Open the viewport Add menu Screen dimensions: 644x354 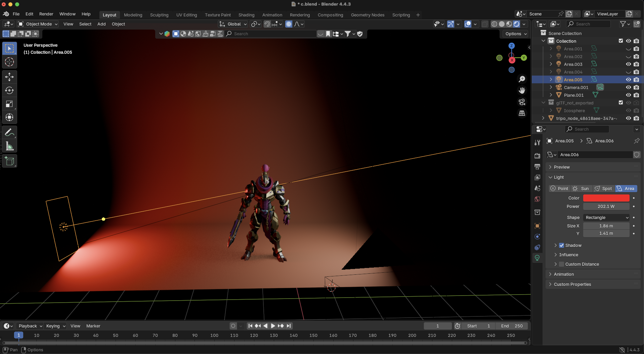pyautogui.click(x=101, y=24)
